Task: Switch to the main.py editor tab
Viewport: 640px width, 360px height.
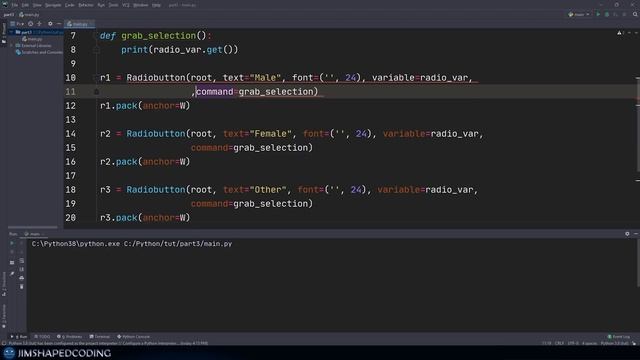Action: pyautogui.click(x=79, y=24)
